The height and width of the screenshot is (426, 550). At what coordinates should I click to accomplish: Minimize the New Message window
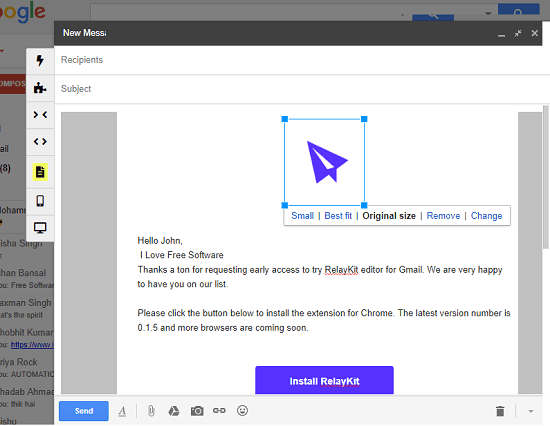click(x=502, y=34)
